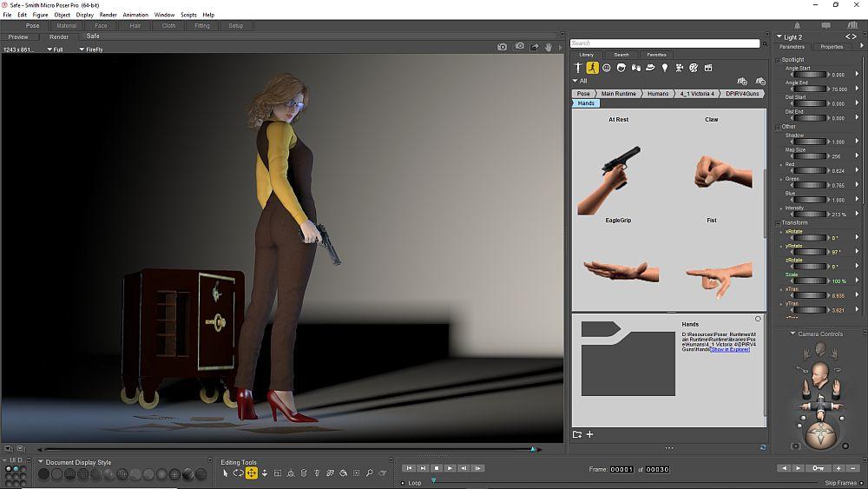
Task: Click the magnifier tool in Editing Tools
Action: (x=370, y=473)
